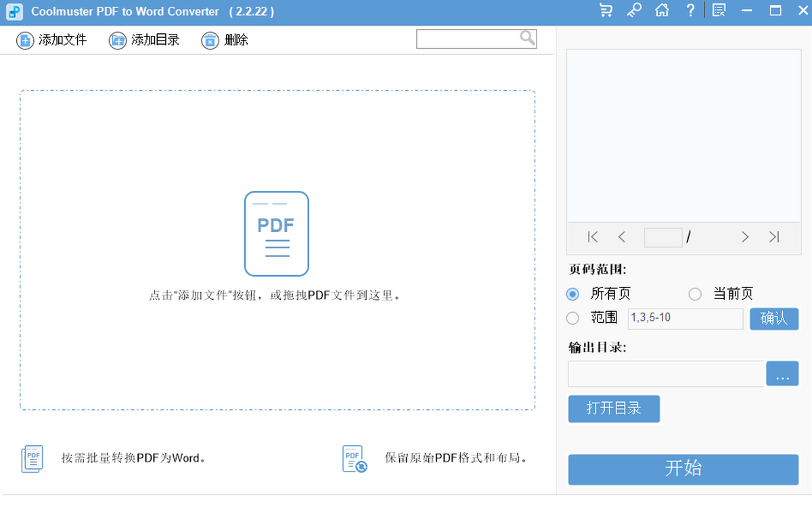The width and height of the screenshot is (812, 519).
Task: Click the 打开目录 button
Action: click(614, 409)
